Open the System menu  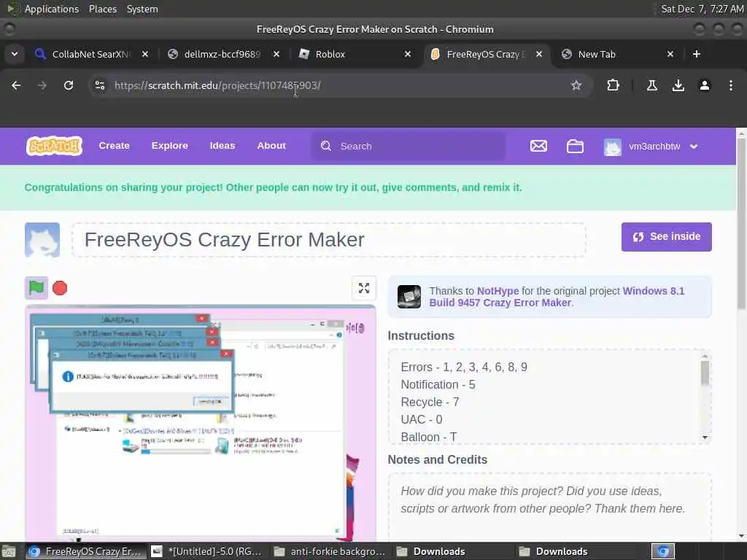(142, 9)
